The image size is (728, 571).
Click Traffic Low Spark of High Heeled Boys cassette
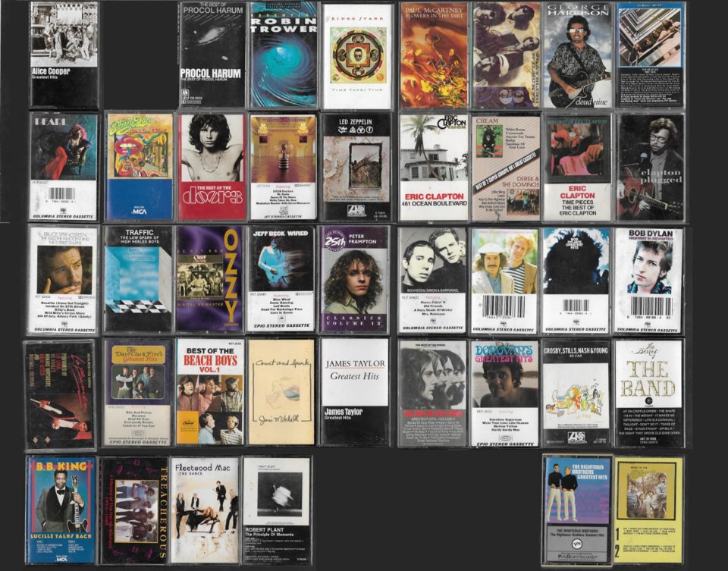138,279
